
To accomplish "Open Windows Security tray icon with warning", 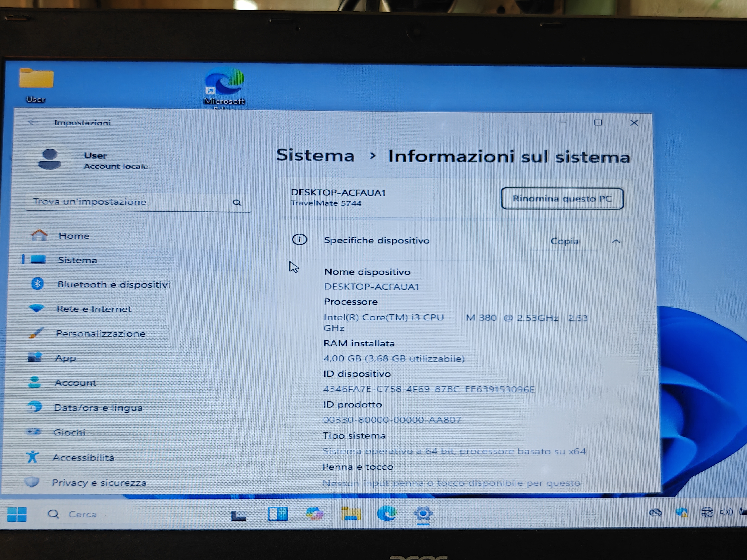I will 681,513.
